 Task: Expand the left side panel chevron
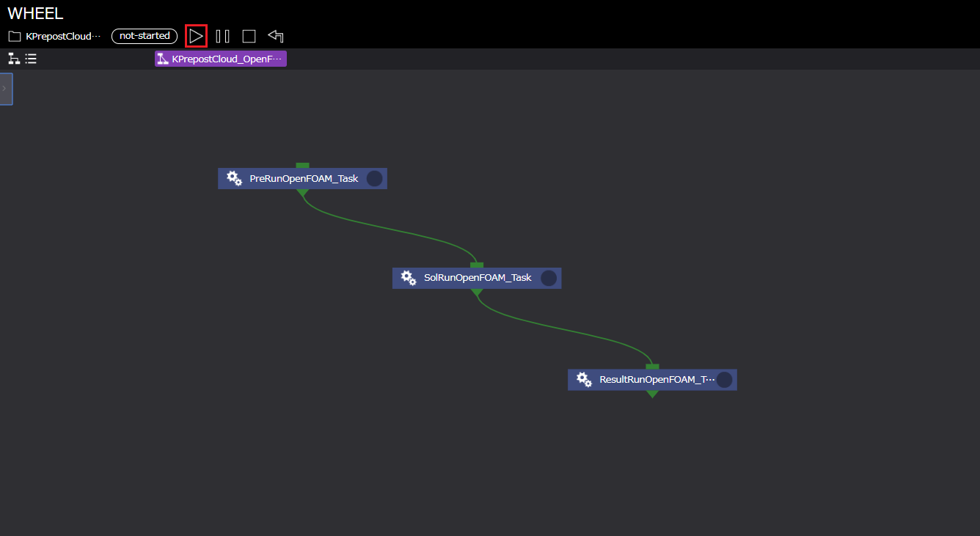tap(5, 89)
